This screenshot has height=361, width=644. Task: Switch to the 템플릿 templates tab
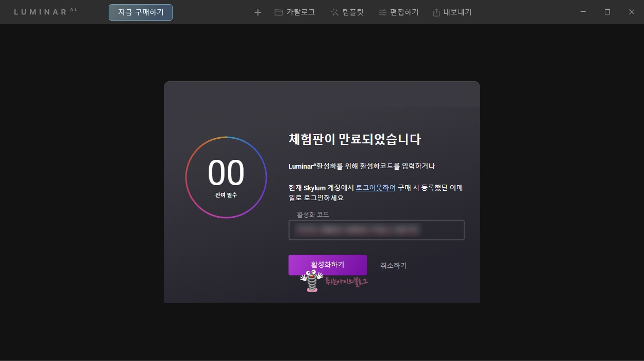347,12
